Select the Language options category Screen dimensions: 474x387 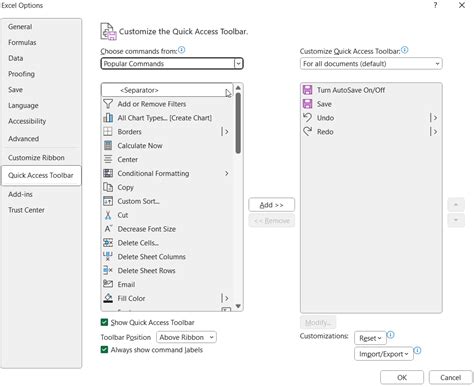pos(23,105)
